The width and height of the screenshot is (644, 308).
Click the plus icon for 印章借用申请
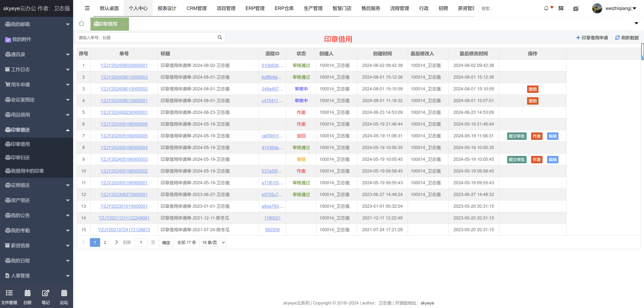coord(578,38)
